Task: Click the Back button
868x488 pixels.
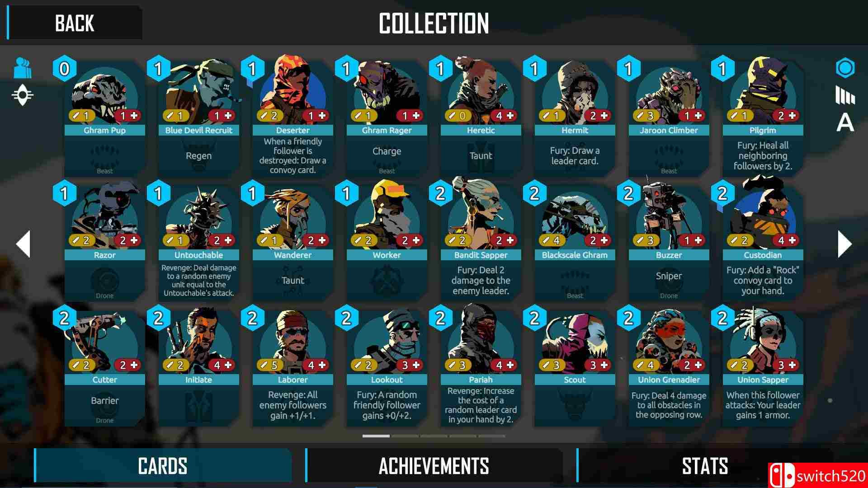Action: coord(75,23)
